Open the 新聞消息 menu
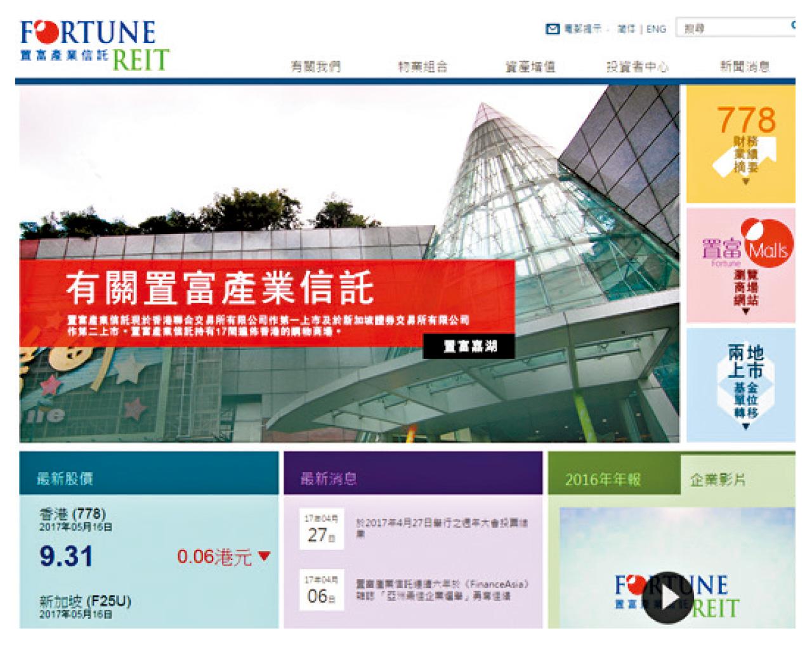This screenshot has height=645, width=812. click(744, 67)
